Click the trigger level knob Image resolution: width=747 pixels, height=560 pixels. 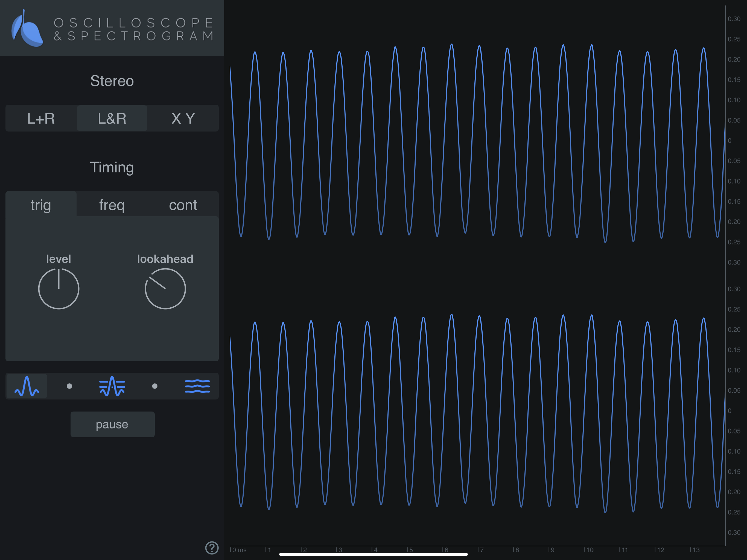click(x=59, y=289)
